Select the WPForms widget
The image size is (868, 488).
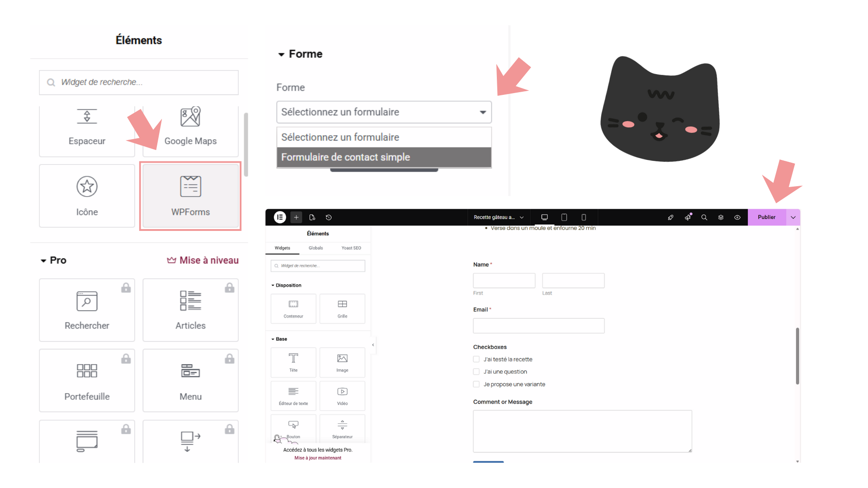tap(190, 196)
